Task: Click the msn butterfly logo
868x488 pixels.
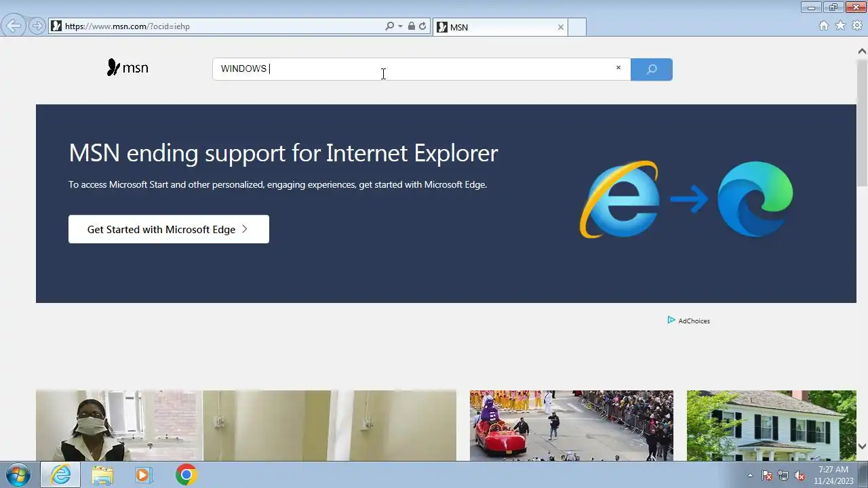Action: pos(127,68)
